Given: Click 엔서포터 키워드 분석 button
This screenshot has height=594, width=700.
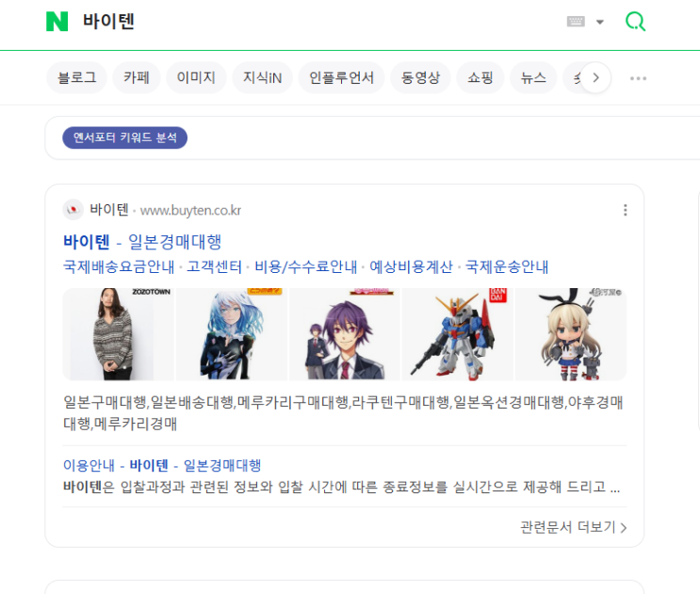Looking at the screenshot, I should 124,137.
